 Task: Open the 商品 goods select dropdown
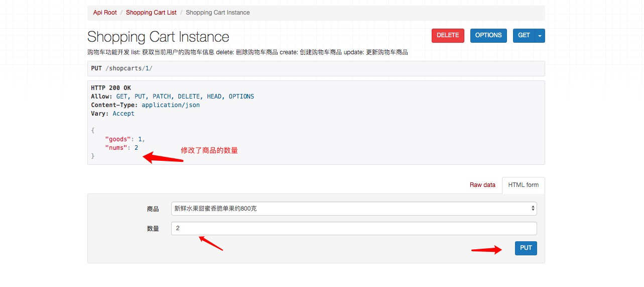354,209
